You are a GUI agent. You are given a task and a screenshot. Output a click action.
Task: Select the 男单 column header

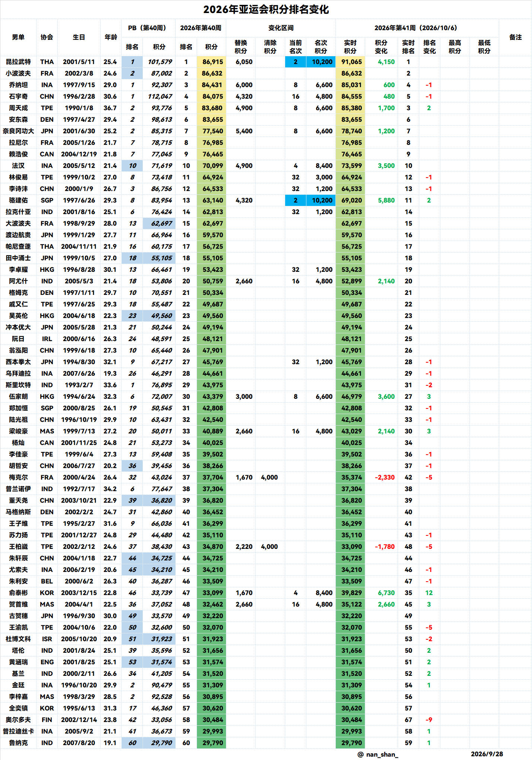pos(18,37)
